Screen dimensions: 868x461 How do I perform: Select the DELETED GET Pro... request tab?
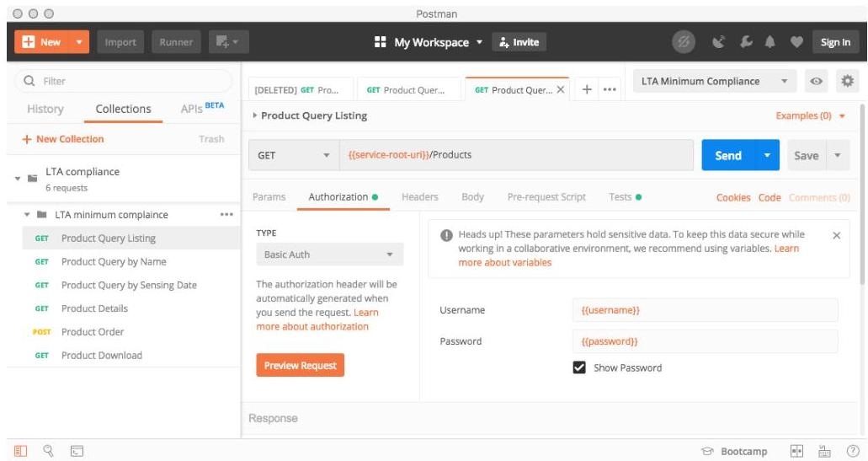tap(300, 90)
